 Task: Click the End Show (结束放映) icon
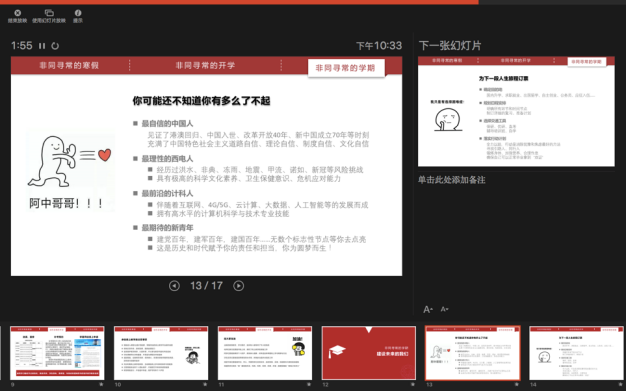17,13
